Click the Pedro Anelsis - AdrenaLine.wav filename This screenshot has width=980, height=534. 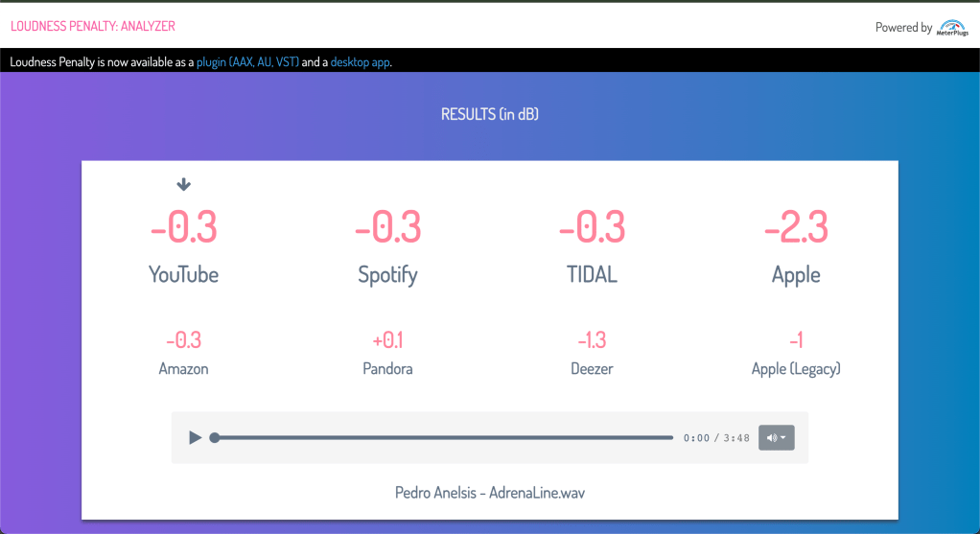click(489, 493)
